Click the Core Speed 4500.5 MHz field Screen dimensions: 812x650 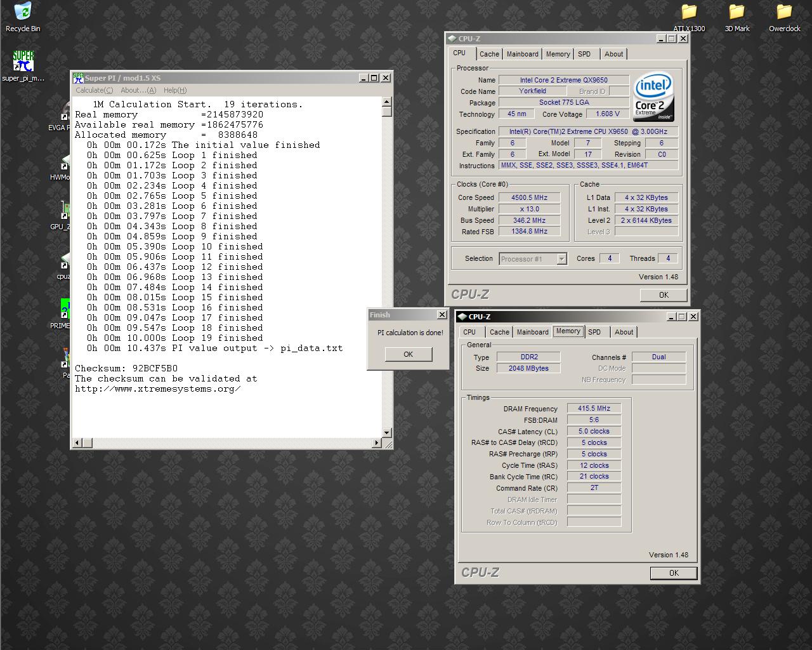click(530, 197)
